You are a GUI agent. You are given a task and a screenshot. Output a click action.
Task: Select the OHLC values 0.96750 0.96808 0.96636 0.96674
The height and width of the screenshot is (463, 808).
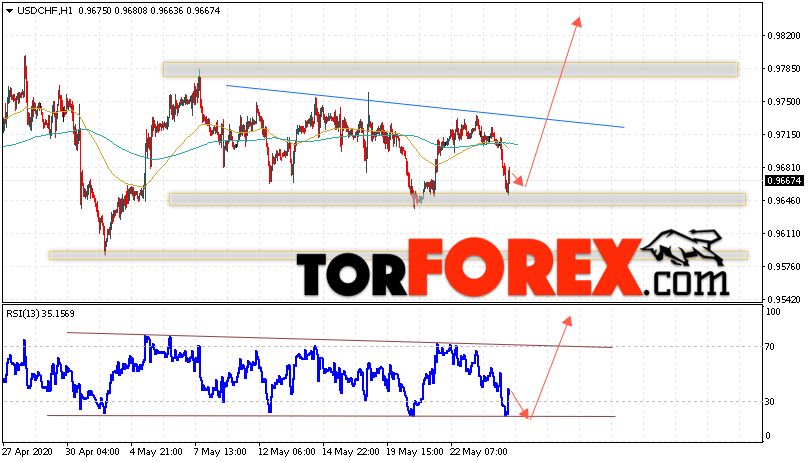click(x=149, y=10)
